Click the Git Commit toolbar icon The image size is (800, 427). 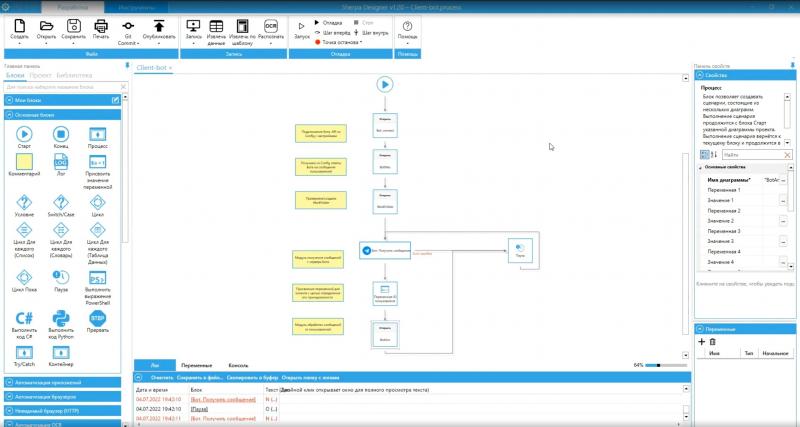tap(128, 26)
